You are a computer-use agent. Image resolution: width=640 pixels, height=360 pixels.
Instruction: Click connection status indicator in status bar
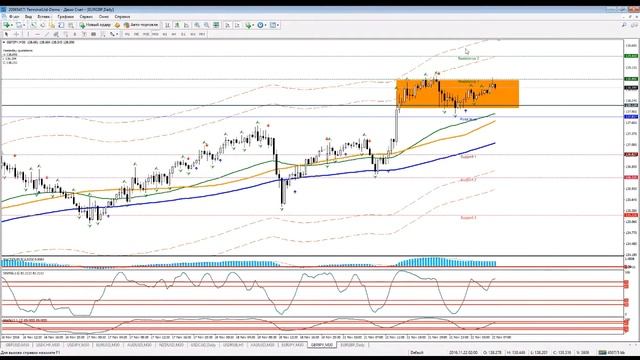(x=611, y=352)
